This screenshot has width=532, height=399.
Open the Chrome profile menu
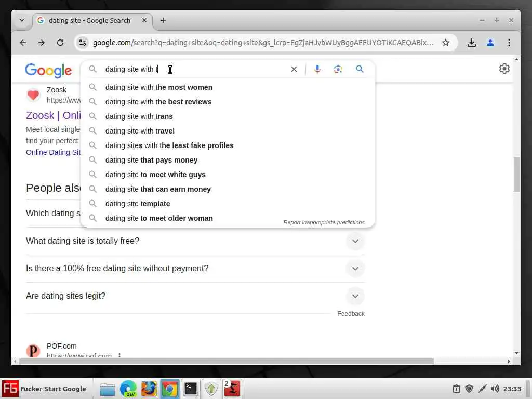click(490, 43)
